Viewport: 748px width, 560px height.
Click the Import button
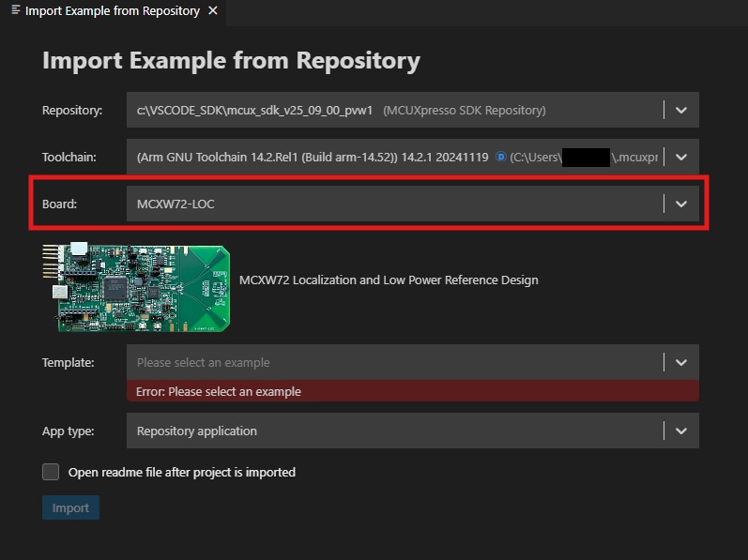click(x=70, y=507)
